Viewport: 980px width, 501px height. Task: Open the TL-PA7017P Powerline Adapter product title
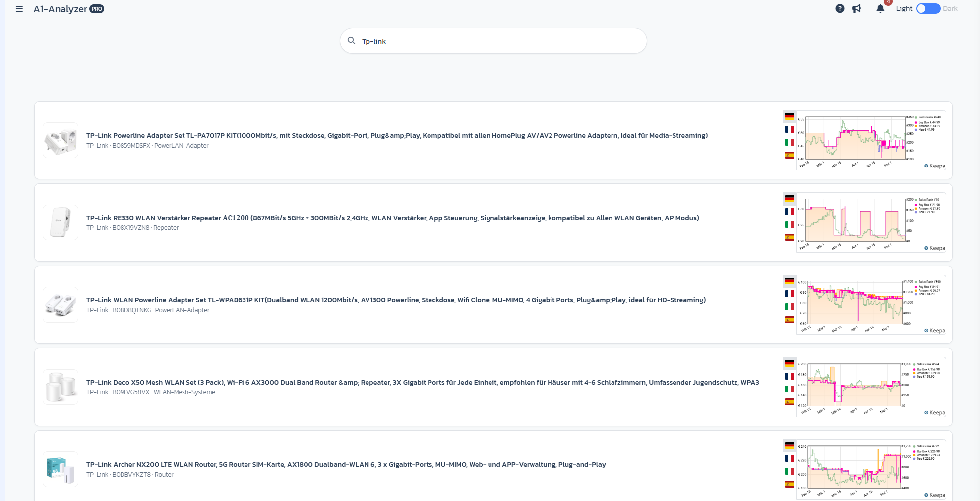[397, 135]
